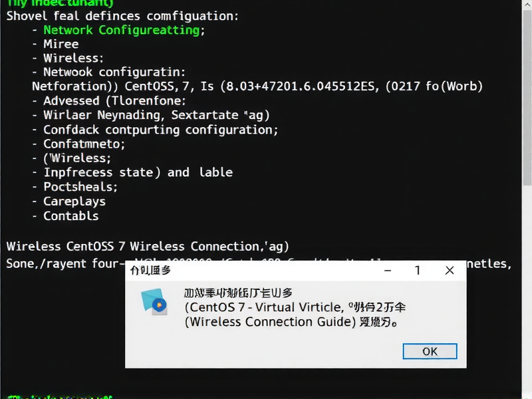The image size is (532, 399).
Task: Click the minimize dash control on dialog
Action: point(388,270)
